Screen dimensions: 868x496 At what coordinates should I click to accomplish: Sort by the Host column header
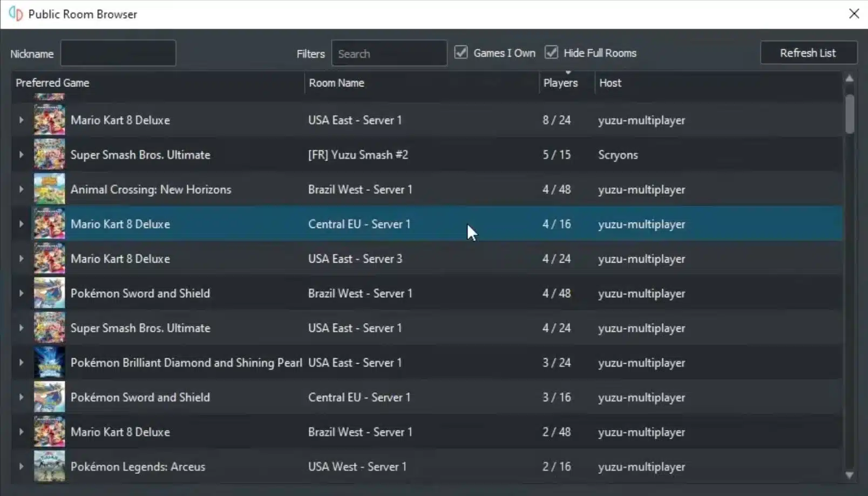click(x=718, y=83)
